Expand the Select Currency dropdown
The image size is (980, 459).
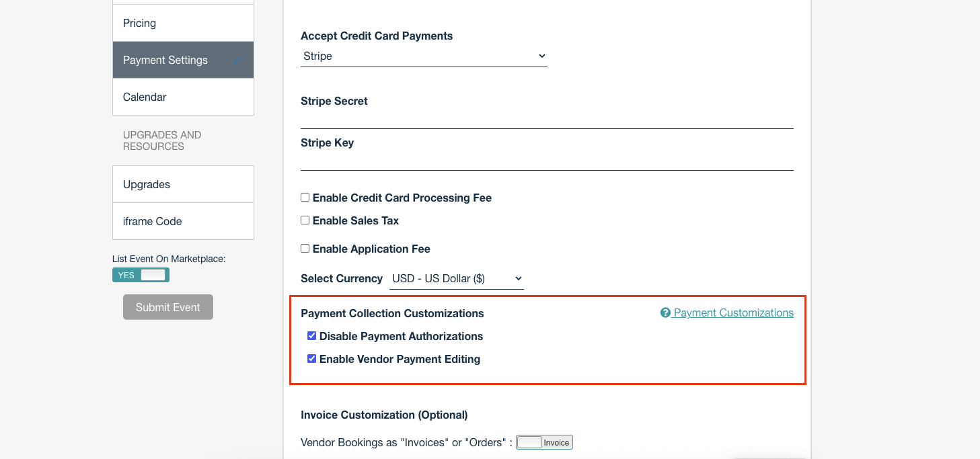[x=456, y=279]
